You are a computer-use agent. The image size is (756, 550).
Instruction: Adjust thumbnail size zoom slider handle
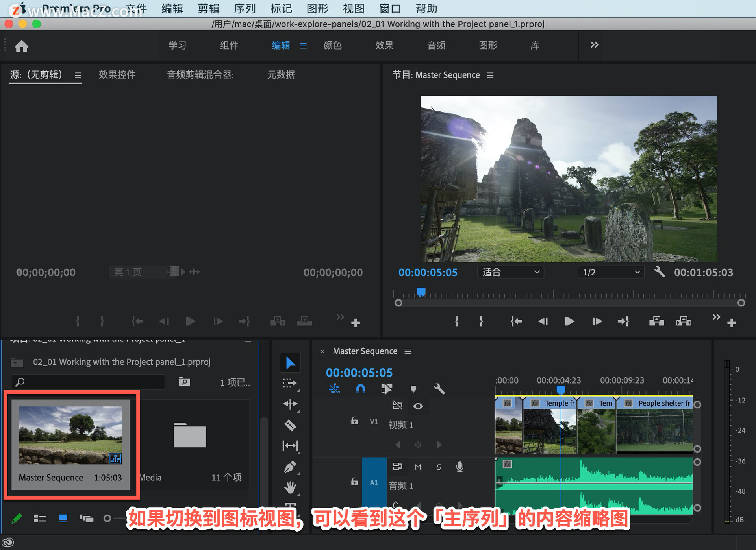[x=107, y=519]
